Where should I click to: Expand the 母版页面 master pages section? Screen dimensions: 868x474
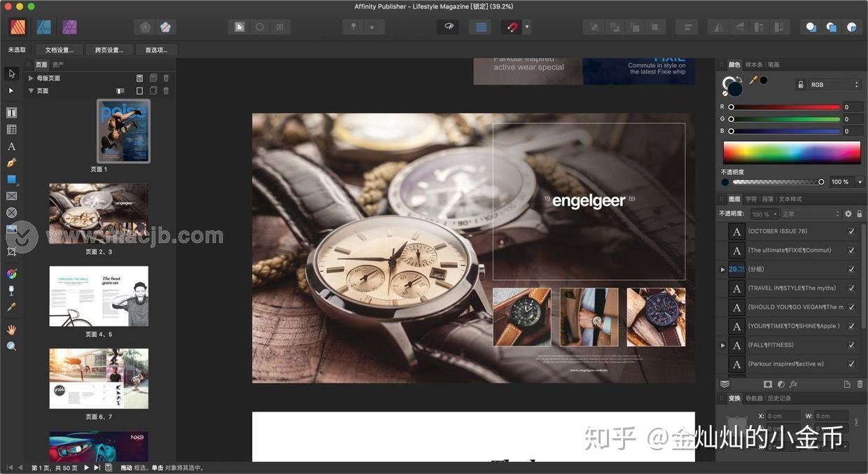point(31,78)
